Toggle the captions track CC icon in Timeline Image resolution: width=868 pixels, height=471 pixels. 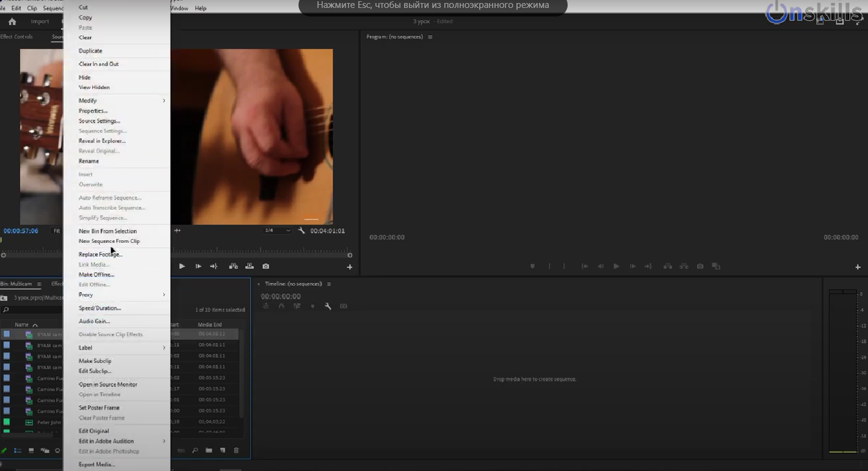344,306
